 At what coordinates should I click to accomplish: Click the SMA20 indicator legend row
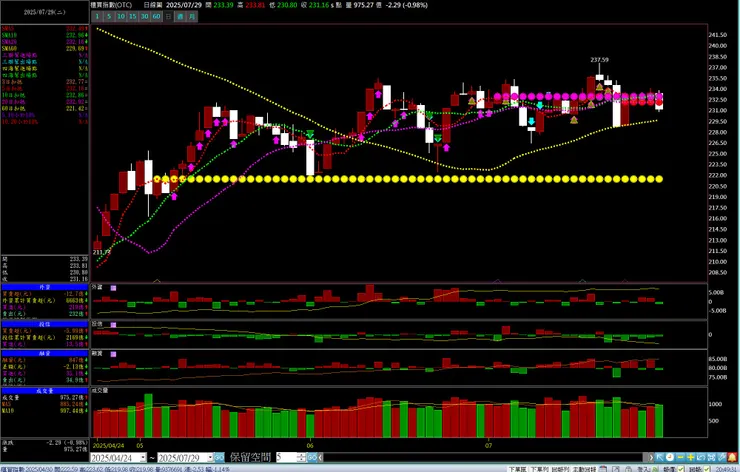[45, 42]
